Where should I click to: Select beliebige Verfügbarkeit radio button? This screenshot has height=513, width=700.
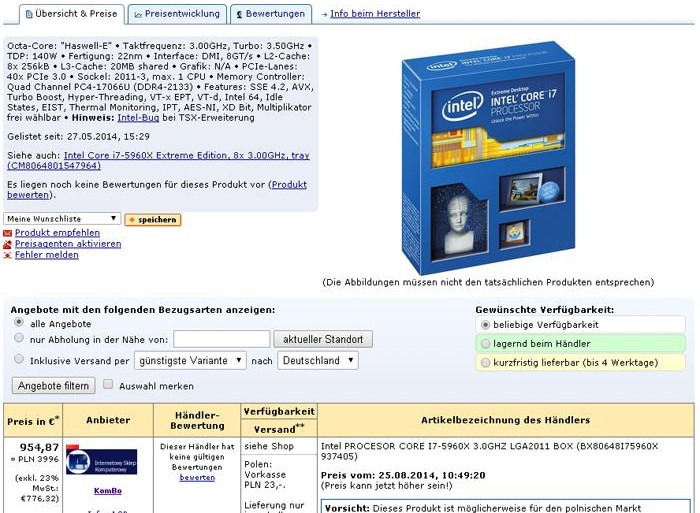pos(485,325)
